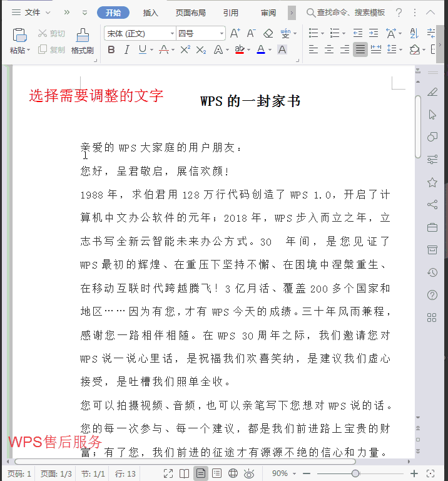Expand bullet list dropdown arrow
448x481 pixels.
pyautogui.click(x=322, y=33)
